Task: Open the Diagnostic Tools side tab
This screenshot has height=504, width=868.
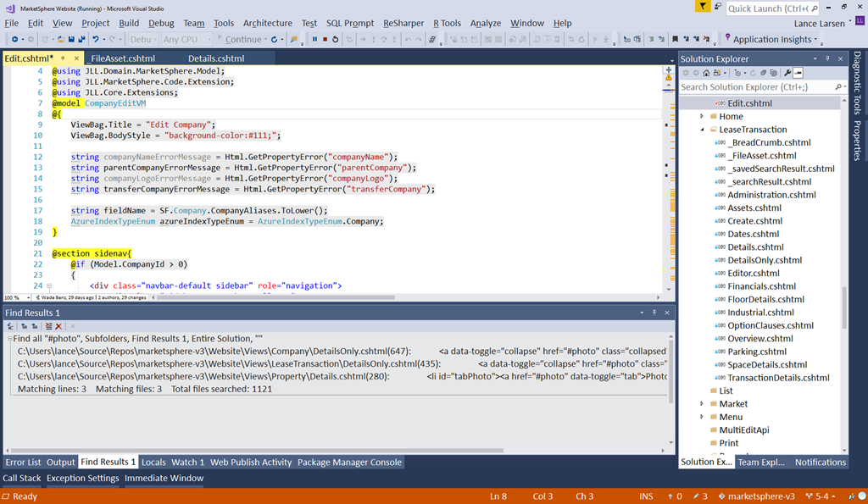Action: pos(858,82)
